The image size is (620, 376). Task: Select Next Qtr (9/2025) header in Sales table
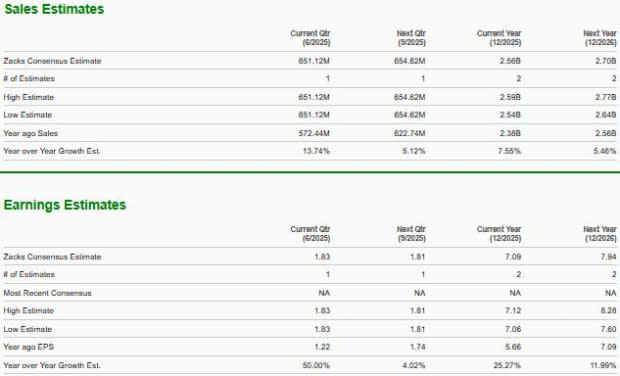click(411, 38)
